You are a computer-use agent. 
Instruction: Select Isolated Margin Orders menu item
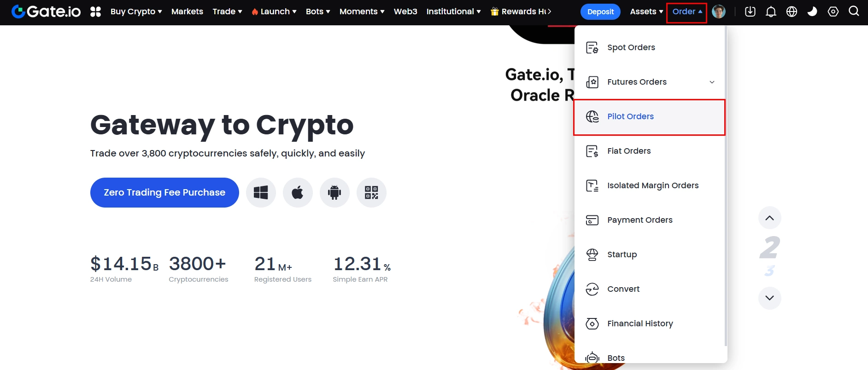(x=650, y=185)
